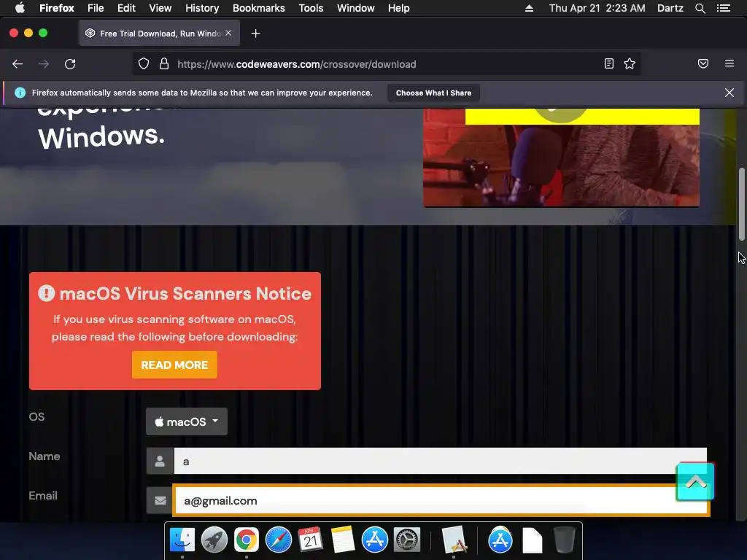The image size is (747, 560).
Task: Open Finder from the dock
Action: 182,540
